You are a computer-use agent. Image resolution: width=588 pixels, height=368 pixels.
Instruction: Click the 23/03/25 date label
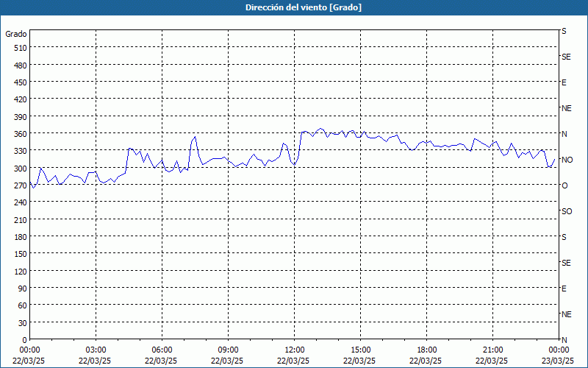[x=558, y=361]
